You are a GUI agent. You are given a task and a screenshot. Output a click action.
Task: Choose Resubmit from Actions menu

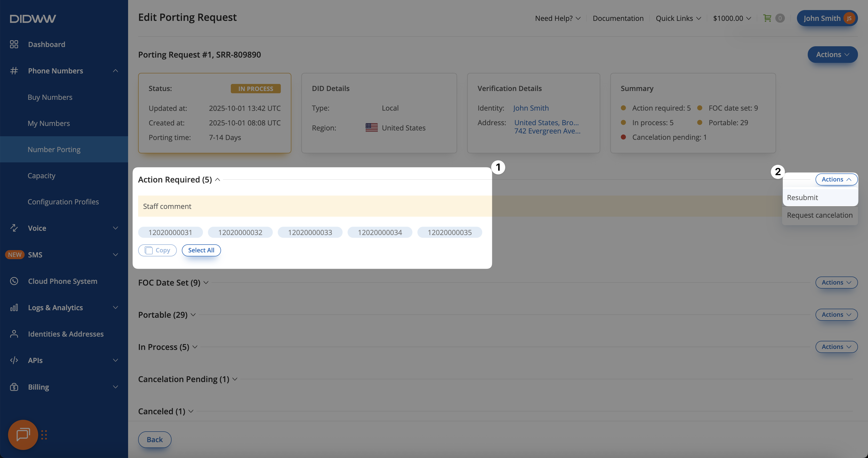(x=802, y=197)
